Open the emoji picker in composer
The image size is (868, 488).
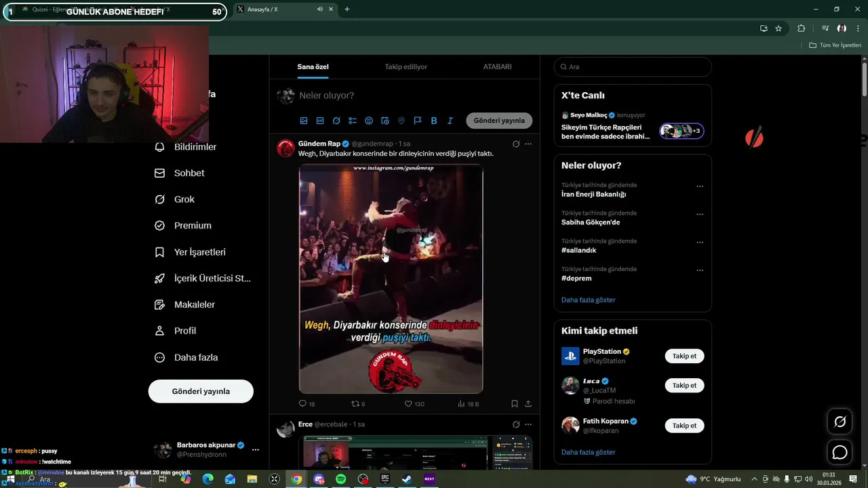[369, 121]
